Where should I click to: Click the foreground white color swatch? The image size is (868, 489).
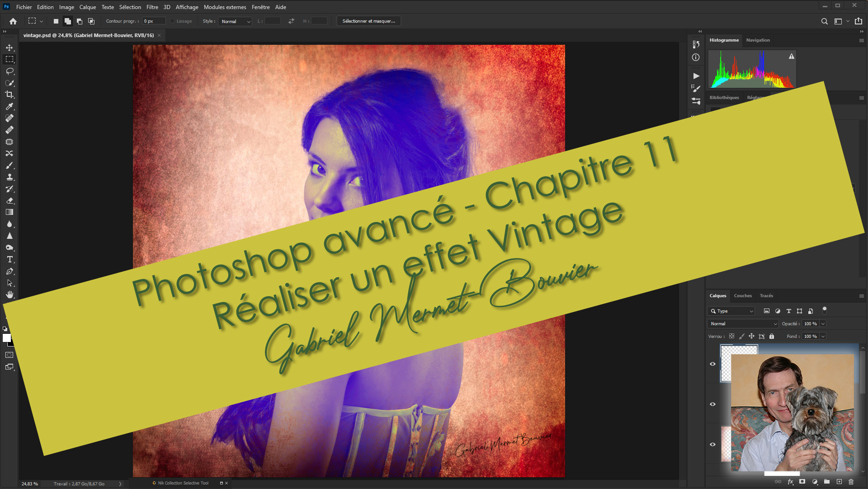point(6,338)
